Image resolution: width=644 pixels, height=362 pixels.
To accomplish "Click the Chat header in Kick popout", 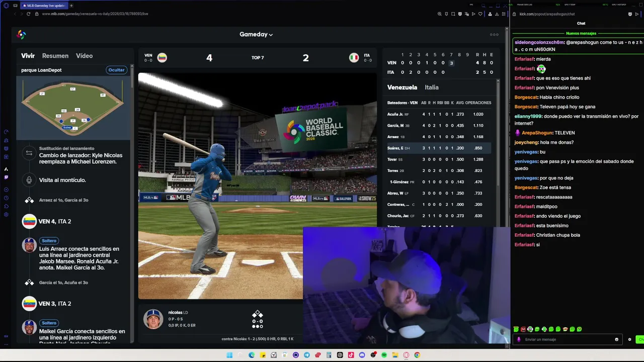I will coord(581,24).
